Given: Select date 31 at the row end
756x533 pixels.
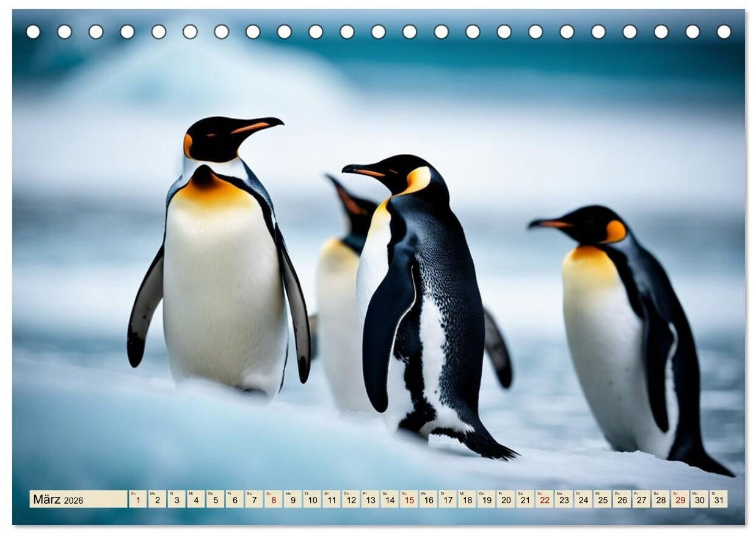Looking at the screenshot, I should tap(718, 499).
